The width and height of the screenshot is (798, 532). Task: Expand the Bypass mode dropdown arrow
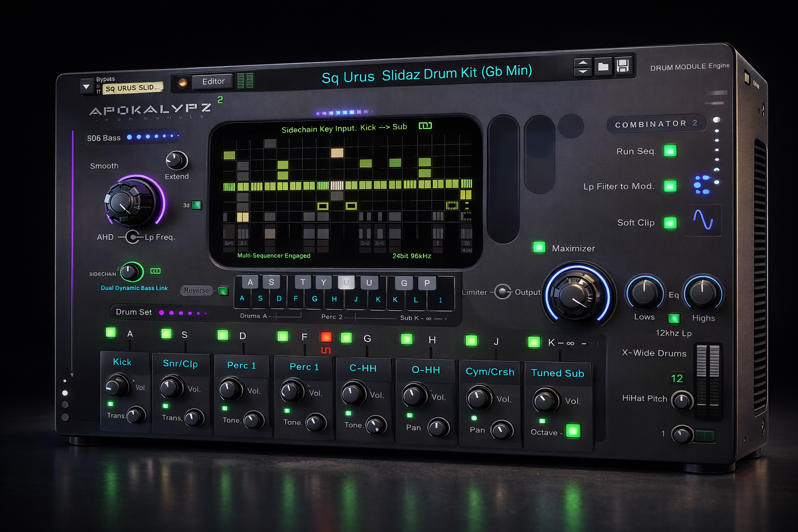pos(86,87)
